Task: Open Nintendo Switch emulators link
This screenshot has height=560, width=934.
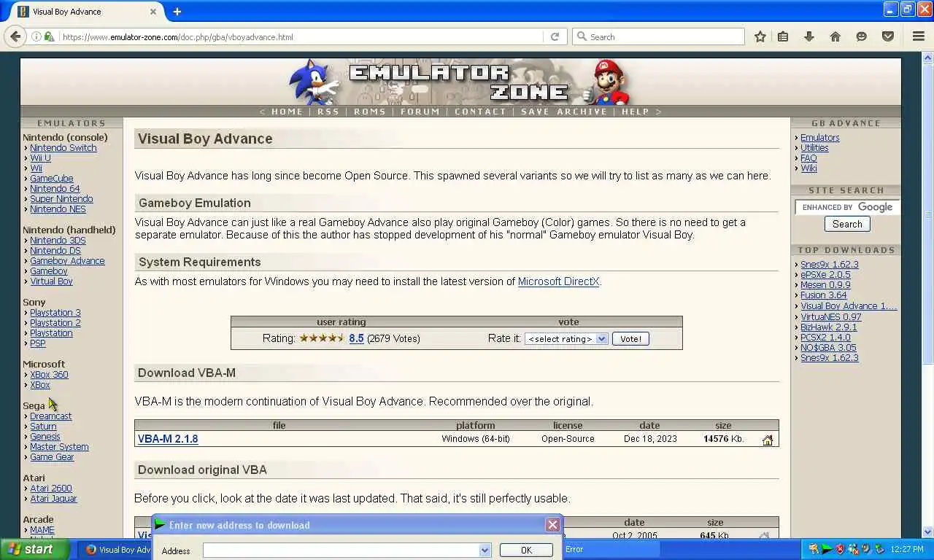Action: click(x=63, y=148)
